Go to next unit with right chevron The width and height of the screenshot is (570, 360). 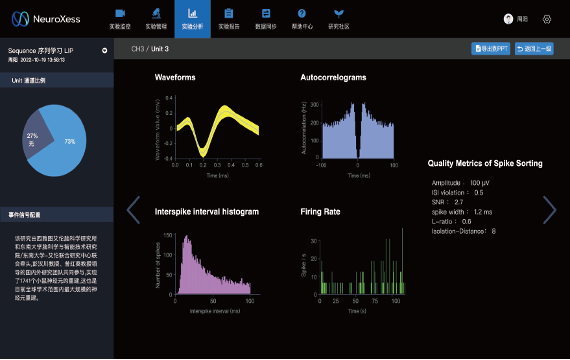point(550,210)
